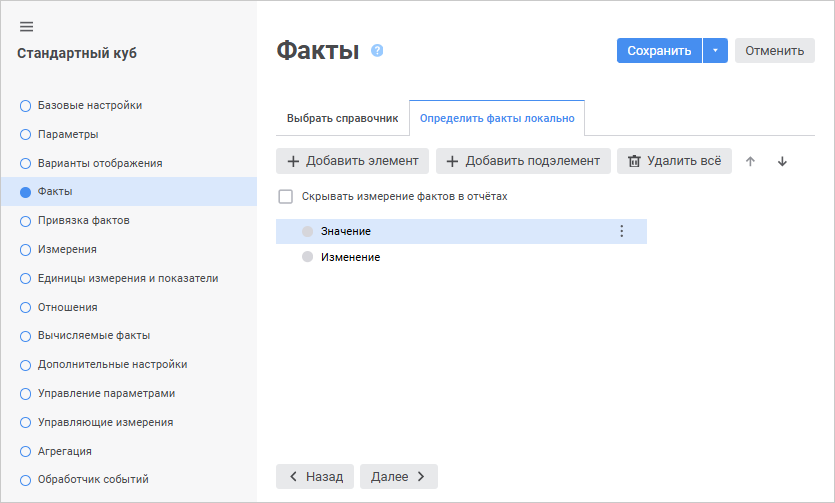
Task: Go back with the Назад button
Action: [315, 477]
